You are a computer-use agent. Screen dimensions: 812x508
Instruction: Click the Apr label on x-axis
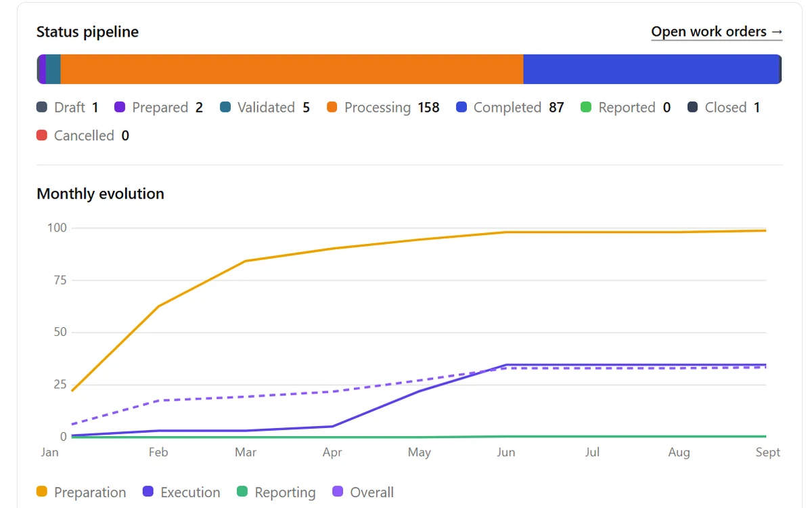[332, 452]
